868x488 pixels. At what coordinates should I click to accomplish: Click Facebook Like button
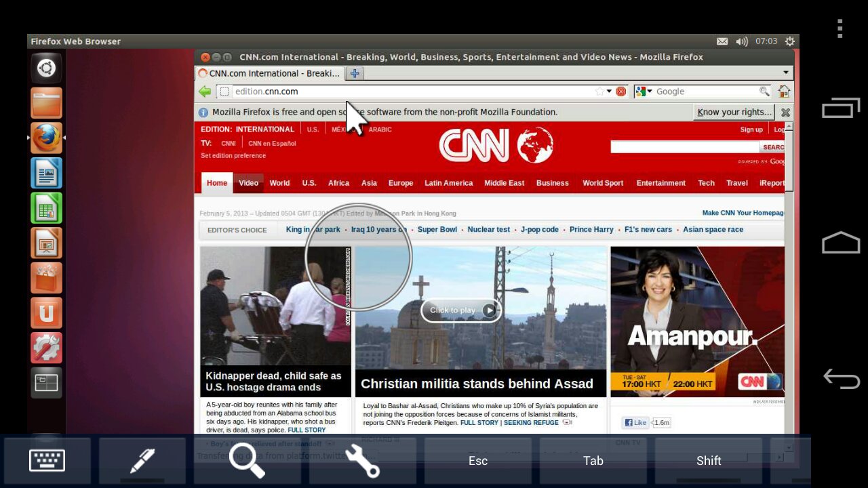(x=635, y=423)
